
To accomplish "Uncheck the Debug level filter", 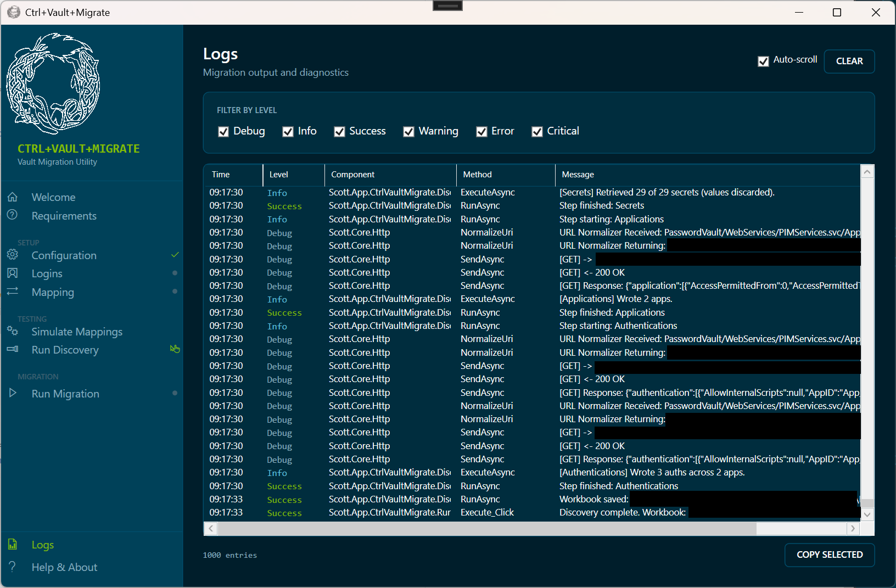I will click(x=223, y=132).
